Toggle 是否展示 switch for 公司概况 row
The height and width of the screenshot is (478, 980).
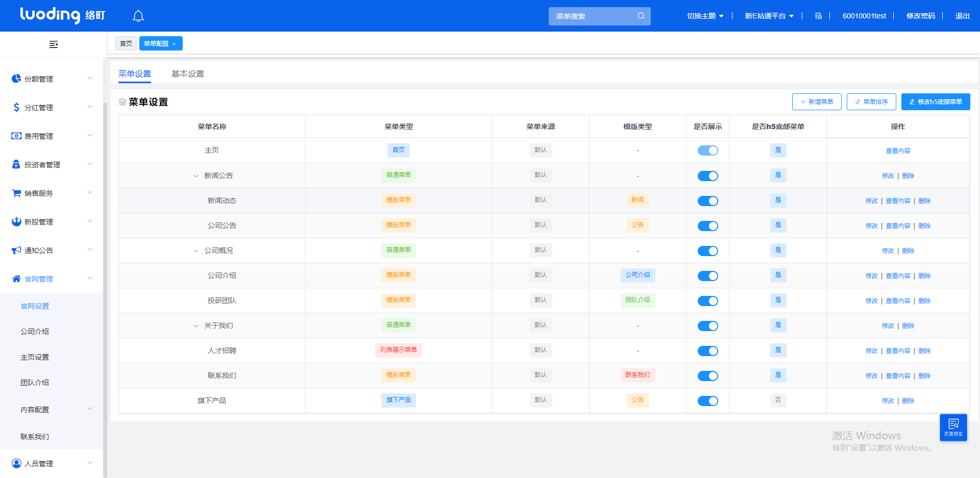click(707, 250)
